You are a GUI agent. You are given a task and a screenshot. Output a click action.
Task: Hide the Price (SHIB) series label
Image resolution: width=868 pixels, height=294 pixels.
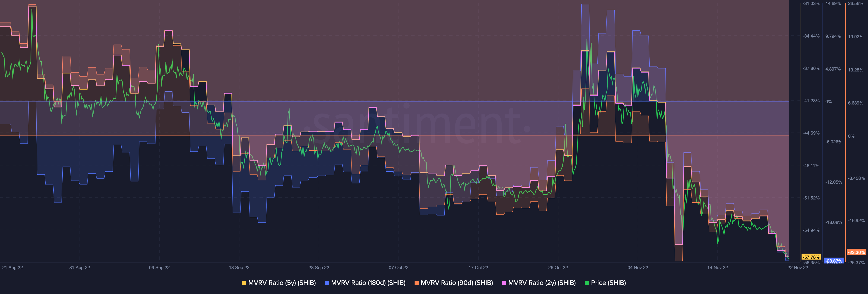[x=608, y=283]
